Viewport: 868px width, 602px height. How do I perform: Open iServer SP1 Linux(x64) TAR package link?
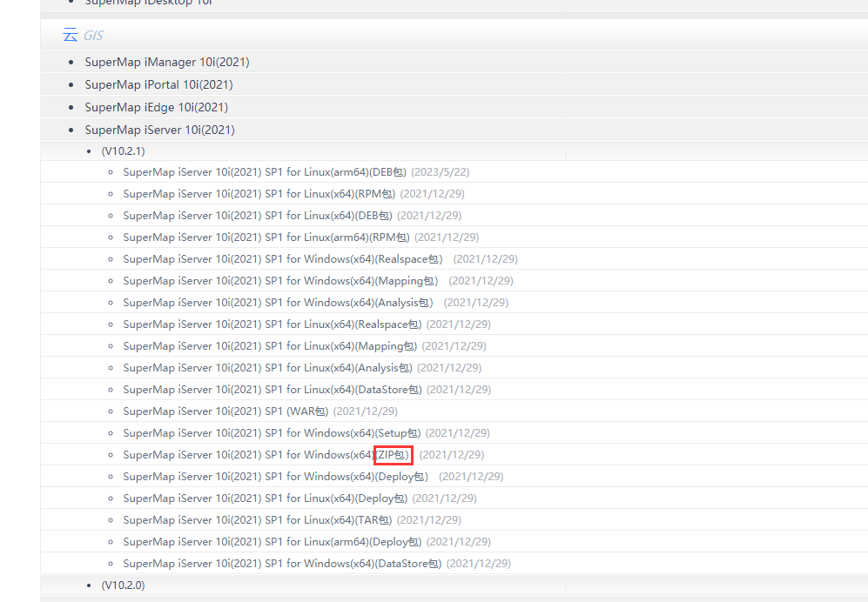coord(258,520)
